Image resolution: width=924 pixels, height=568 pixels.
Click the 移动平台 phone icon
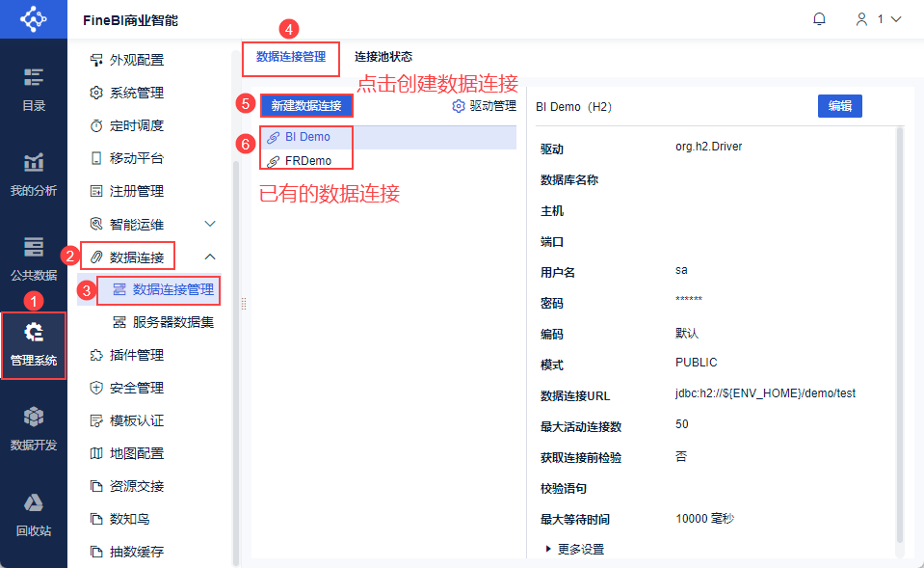pos(96,158)
